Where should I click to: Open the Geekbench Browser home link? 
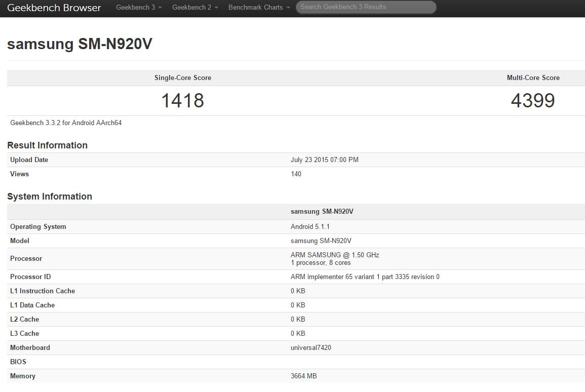(x=54, y=8)
